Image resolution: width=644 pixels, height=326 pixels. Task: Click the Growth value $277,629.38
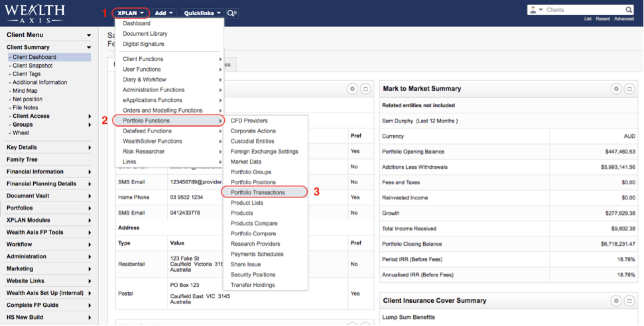pyautogui.click(x=620, y=213)
